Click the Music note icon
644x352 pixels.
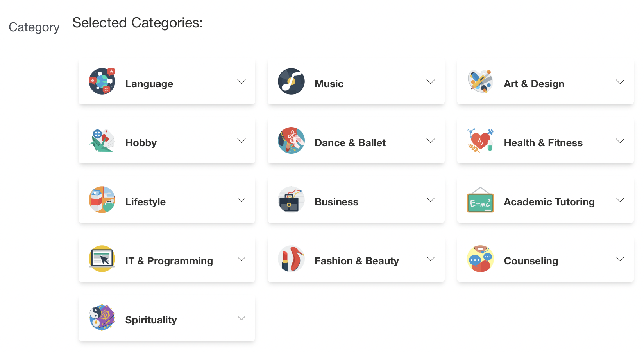[x=291, y=81]
